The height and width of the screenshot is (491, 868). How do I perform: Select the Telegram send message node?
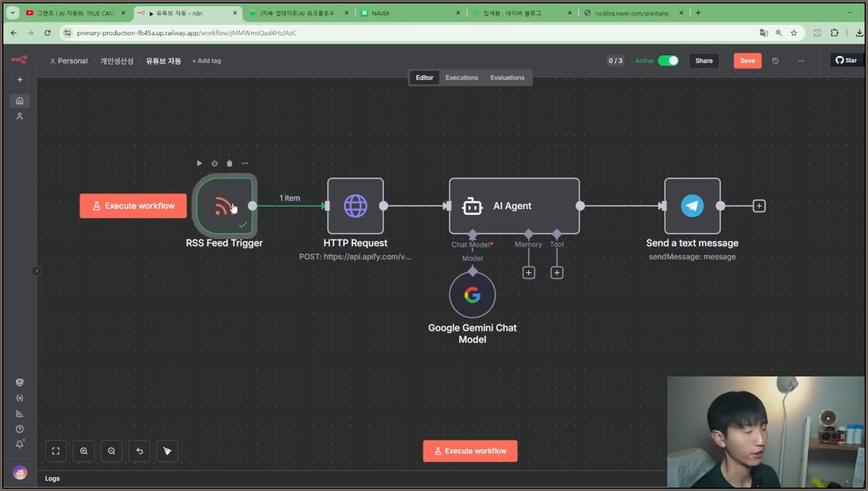point(692,206)
